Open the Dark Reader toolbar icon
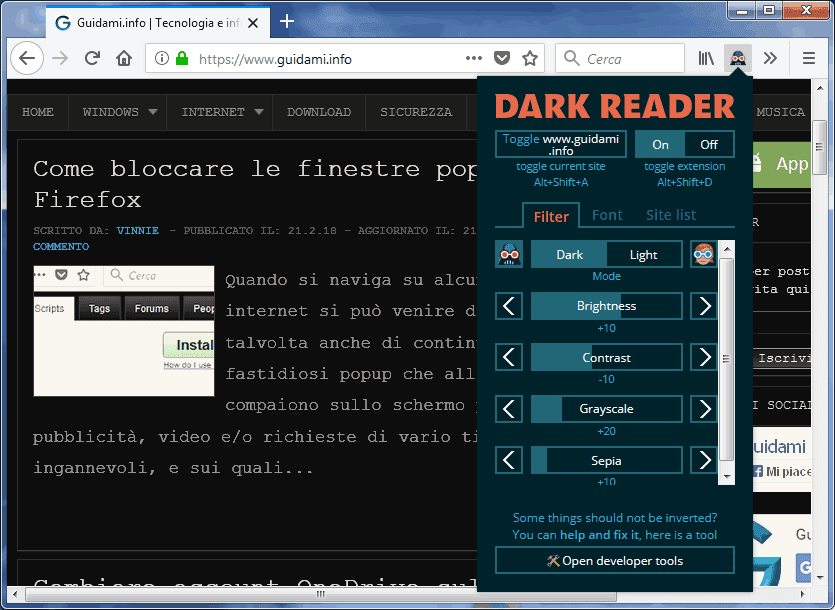Screen dimensions: 835x610 pos(738,58)
